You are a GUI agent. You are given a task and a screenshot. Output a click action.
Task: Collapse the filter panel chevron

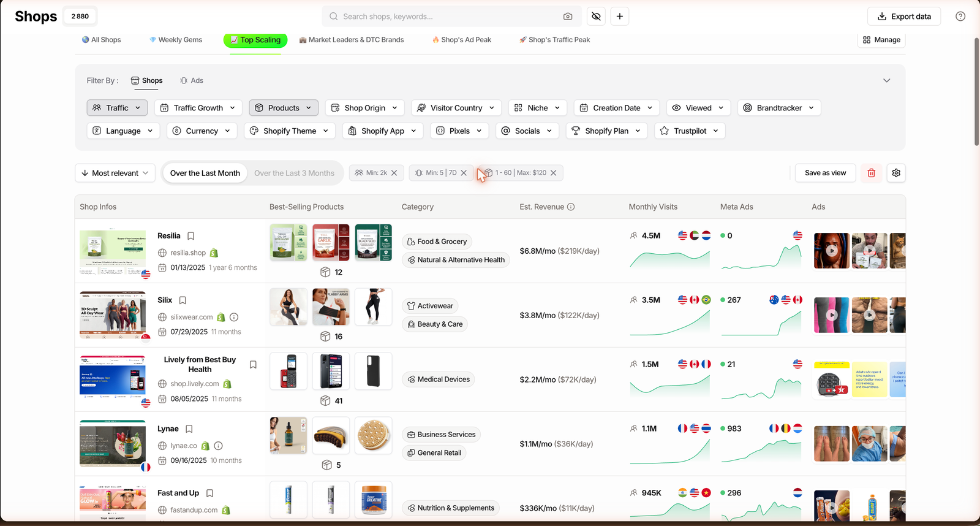(886, 81)
